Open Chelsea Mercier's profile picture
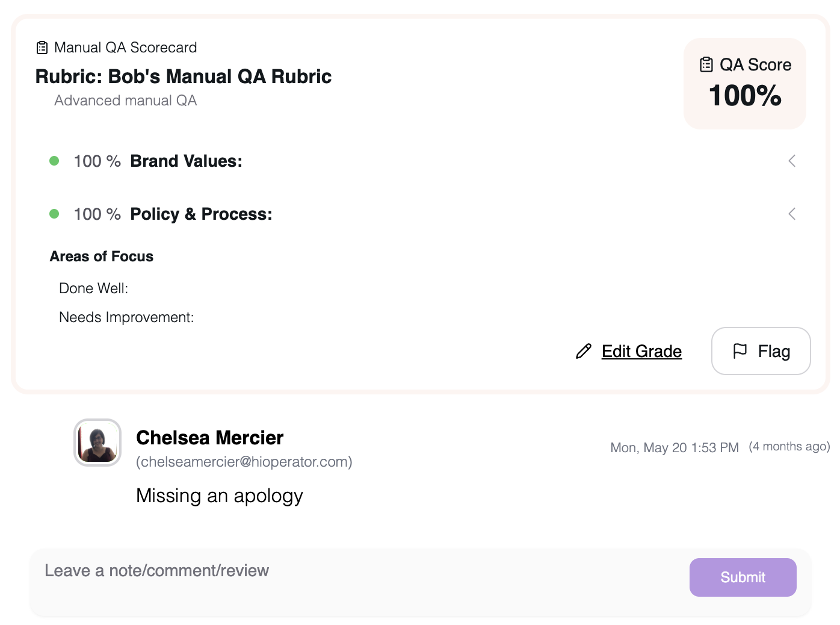840x625 pixels. tap(97, 443)
